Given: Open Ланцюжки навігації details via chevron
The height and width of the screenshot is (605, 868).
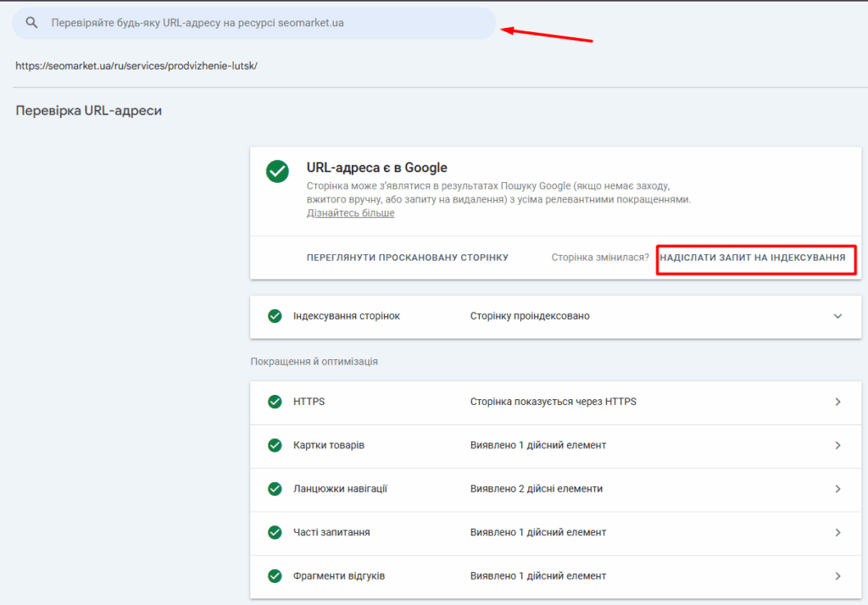Looking at the screenshot, I should point(837,489).
